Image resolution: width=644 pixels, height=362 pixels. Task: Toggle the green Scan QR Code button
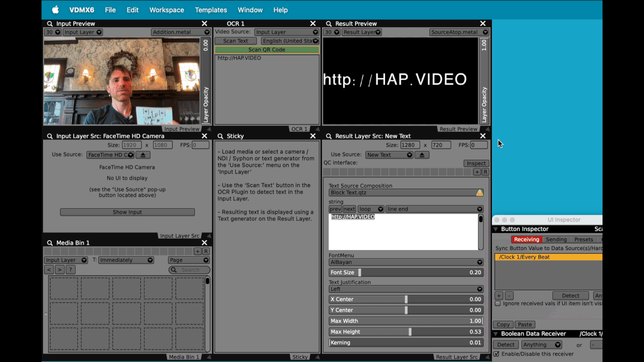(267, 50)
